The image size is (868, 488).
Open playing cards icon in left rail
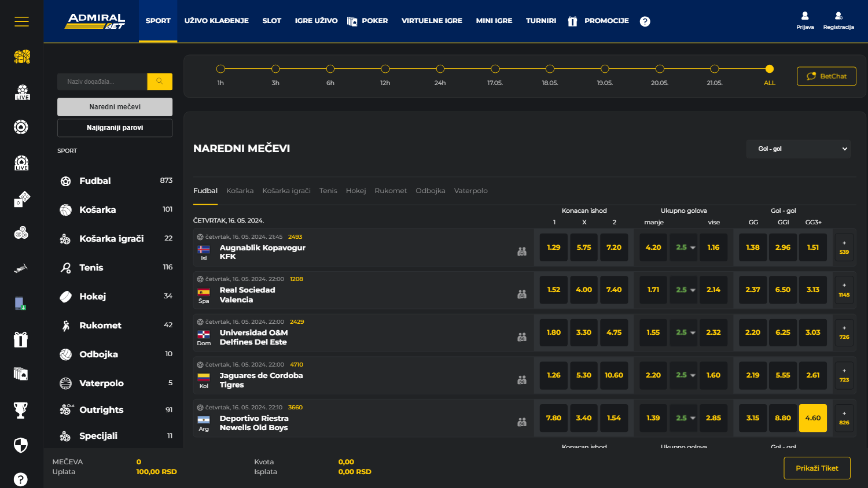click(21, 374)
